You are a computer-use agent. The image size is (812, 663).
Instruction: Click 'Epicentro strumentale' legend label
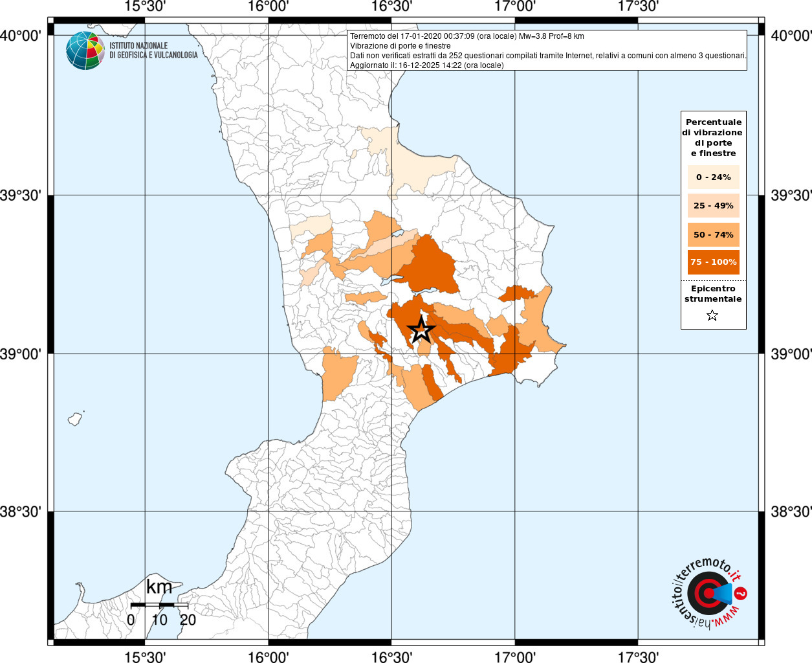point(713,294)
